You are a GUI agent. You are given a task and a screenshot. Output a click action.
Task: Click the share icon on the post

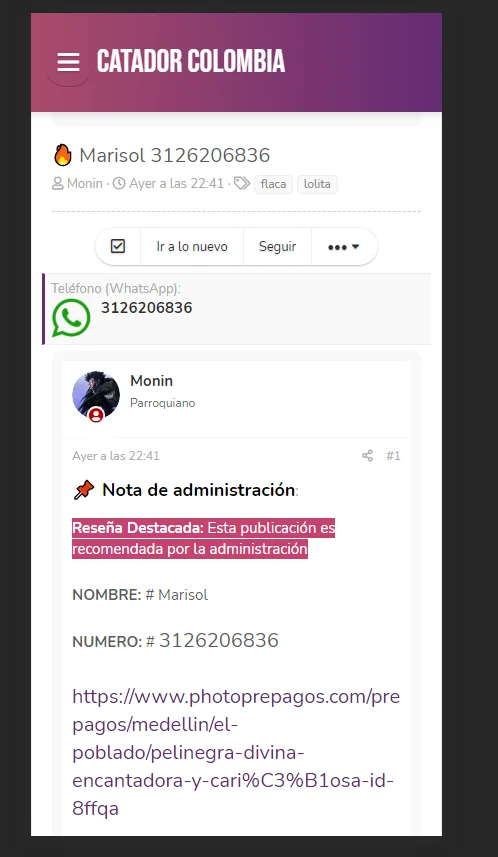tap(367, 456)
